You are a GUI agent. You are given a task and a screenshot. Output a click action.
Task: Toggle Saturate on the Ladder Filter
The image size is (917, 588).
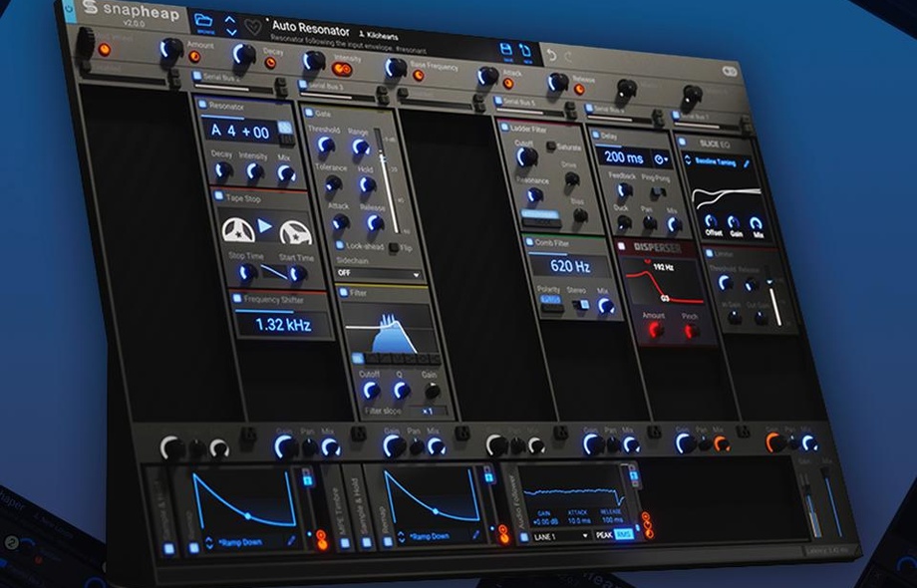(x=549, y=146)
